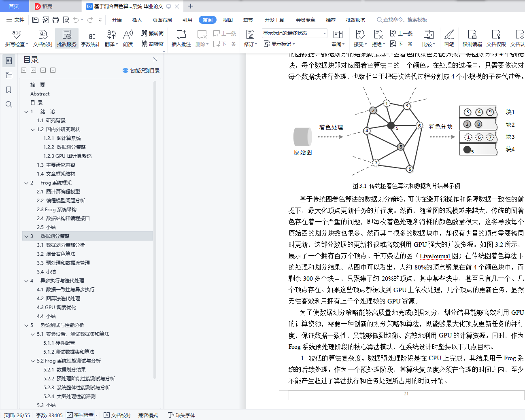Undo the last action with the Undo arrow
Image resolution: width=525 pixels, height=420 pixels.
point(76,20)
